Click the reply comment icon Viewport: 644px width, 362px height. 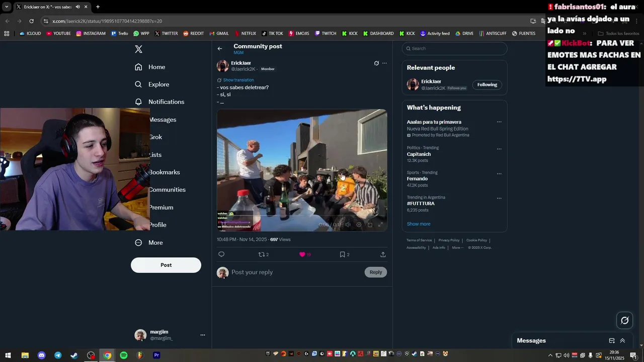(x=221, y=254)
